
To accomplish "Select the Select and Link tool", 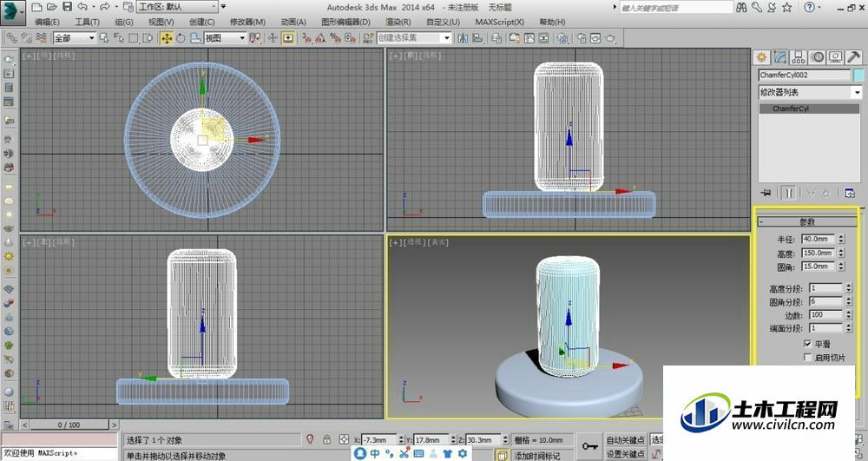I will [11, 37].
